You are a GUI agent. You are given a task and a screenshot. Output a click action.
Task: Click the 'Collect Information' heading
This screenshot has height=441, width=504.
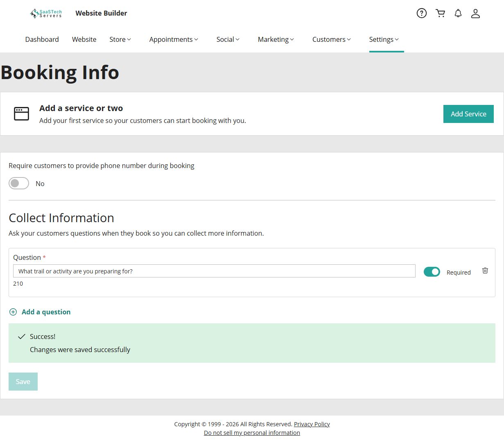coord(61,218)
